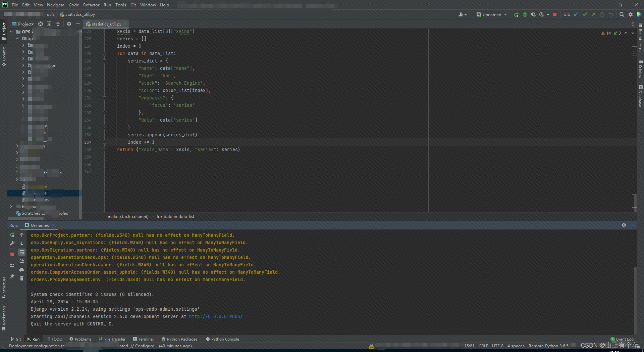The width and height of the screenshot is (644, 352).
Task: Open the profiler options dropdown arrow
Action: point(548,14)
